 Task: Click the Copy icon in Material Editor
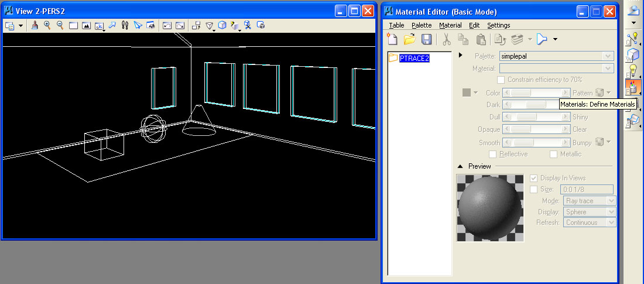click(x=463, y=39)
